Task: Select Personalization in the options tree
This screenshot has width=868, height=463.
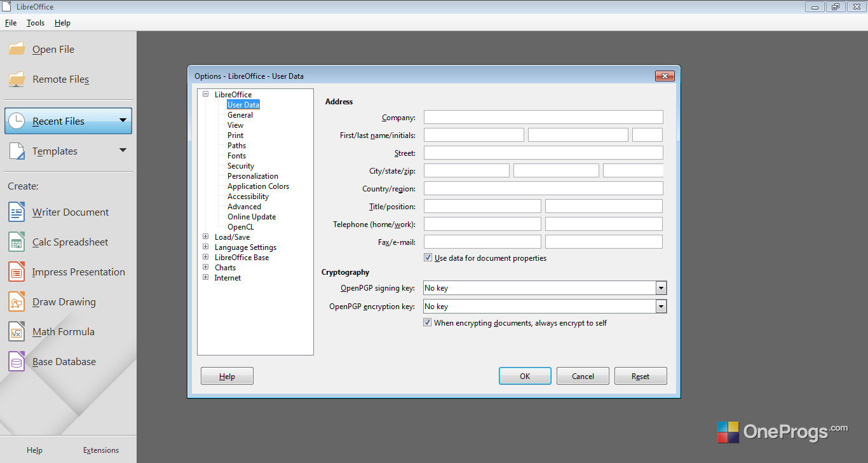Action: pyautogui.click(x=253, y=176)
